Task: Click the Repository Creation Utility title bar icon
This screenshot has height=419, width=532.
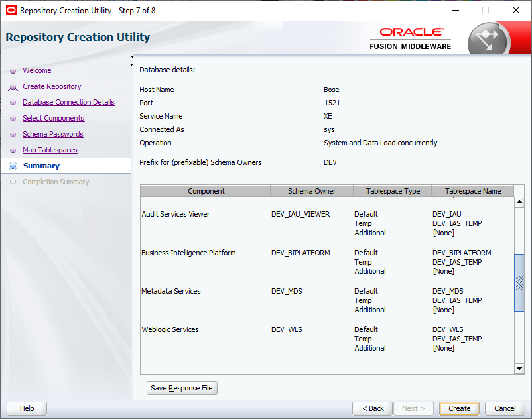Action: [x=9, y=10]
